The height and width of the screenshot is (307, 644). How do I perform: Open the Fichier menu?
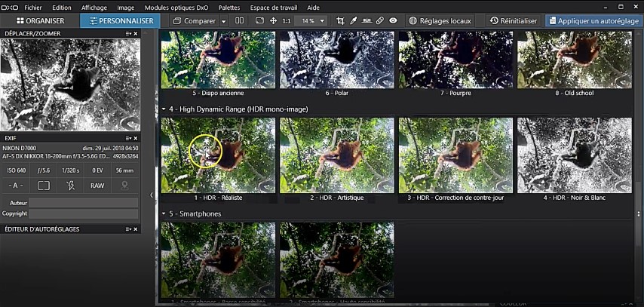click(33, 8)
